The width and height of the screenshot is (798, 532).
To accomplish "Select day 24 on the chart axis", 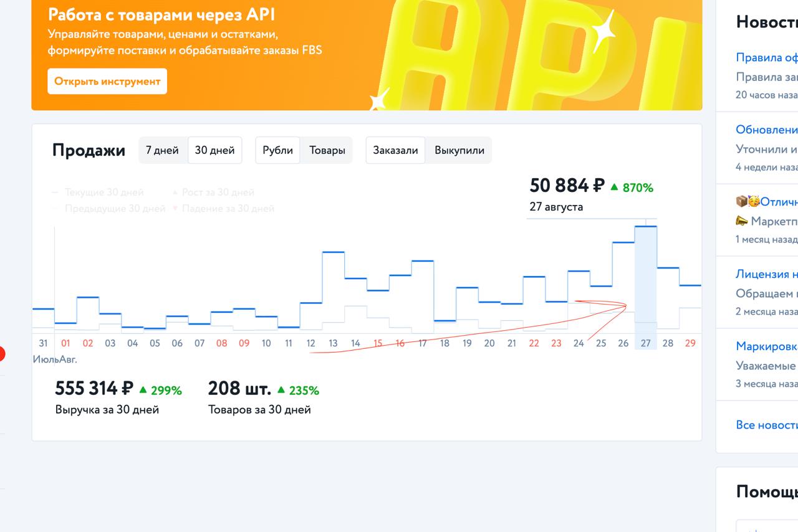I will tap(579, 343).
